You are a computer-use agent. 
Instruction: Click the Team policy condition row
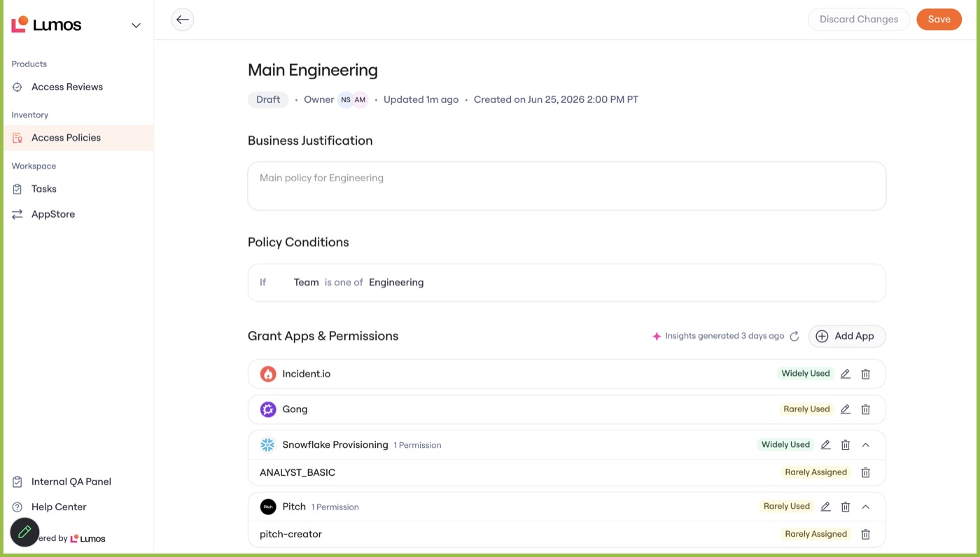tap(567, 283)
